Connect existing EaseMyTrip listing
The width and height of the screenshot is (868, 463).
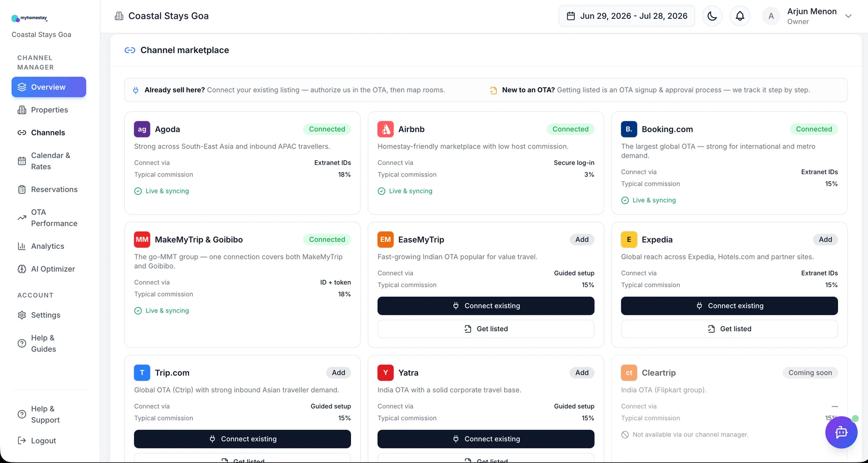coord(486,306)
